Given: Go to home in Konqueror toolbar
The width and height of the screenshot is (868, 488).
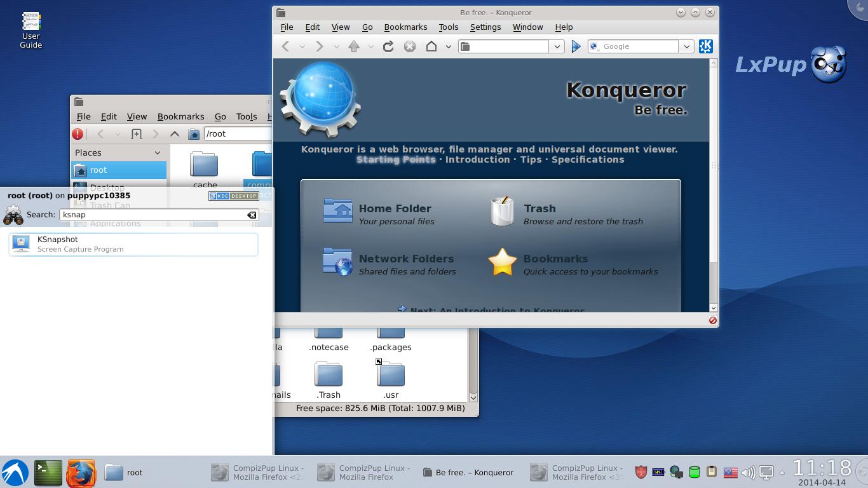Looking at the screenshot, I should 431,46.
